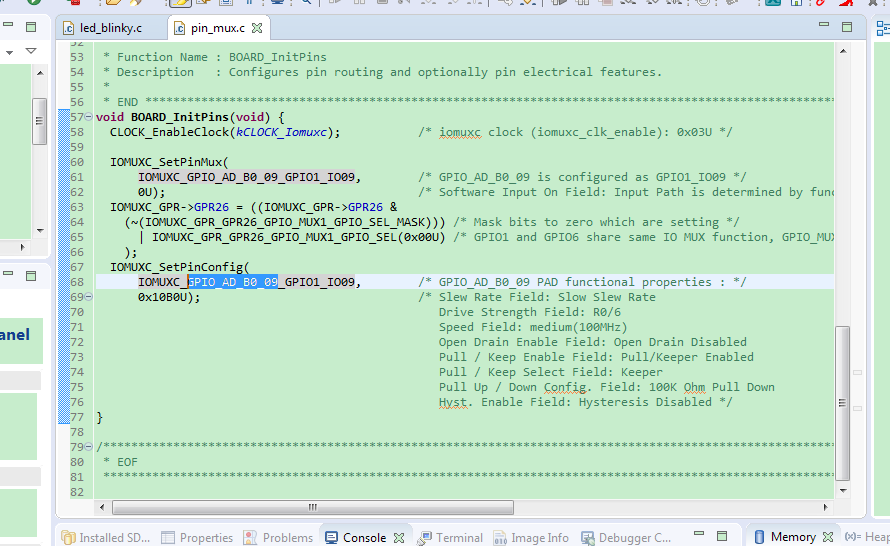Viewport: 890px width, 546px height.
Task: Maximize the code editor area
Action: point(847,27)
